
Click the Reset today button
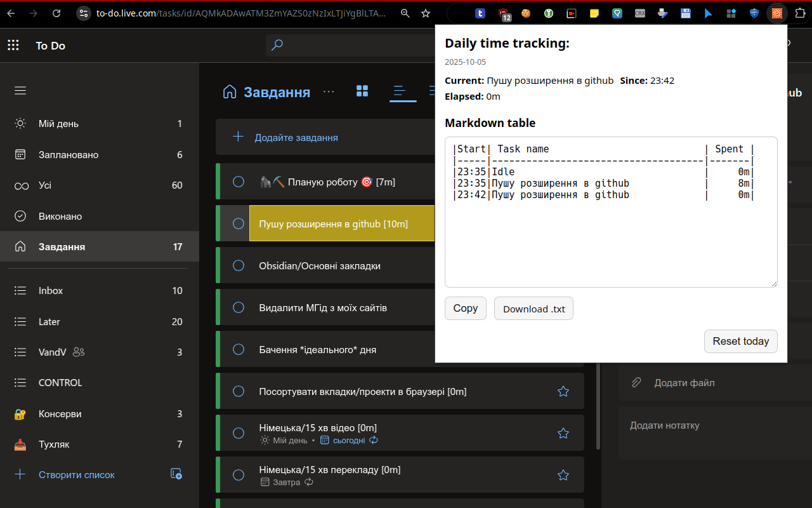(740, 341)
